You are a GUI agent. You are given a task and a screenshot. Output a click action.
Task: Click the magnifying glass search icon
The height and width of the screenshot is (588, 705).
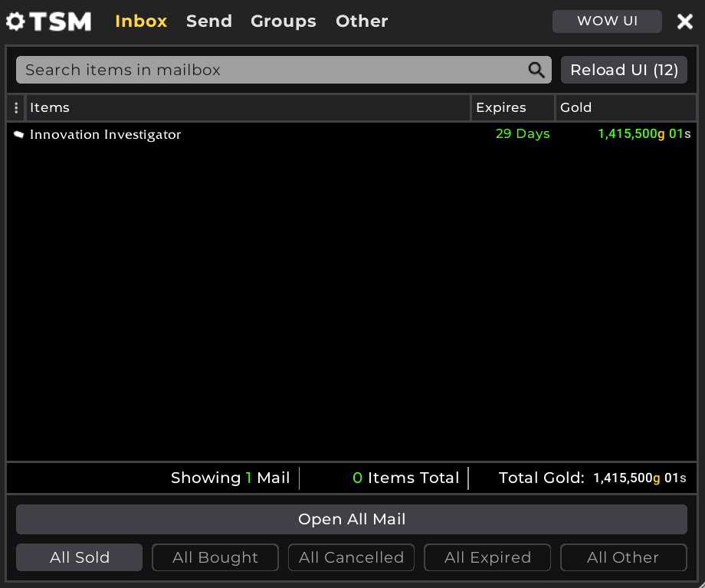pyautogui.click(x=536, y=70)
